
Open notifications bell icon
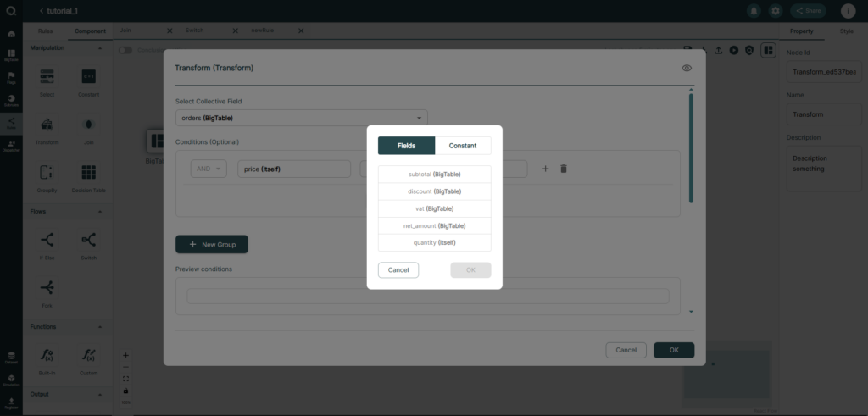click(x=754, y=10)
